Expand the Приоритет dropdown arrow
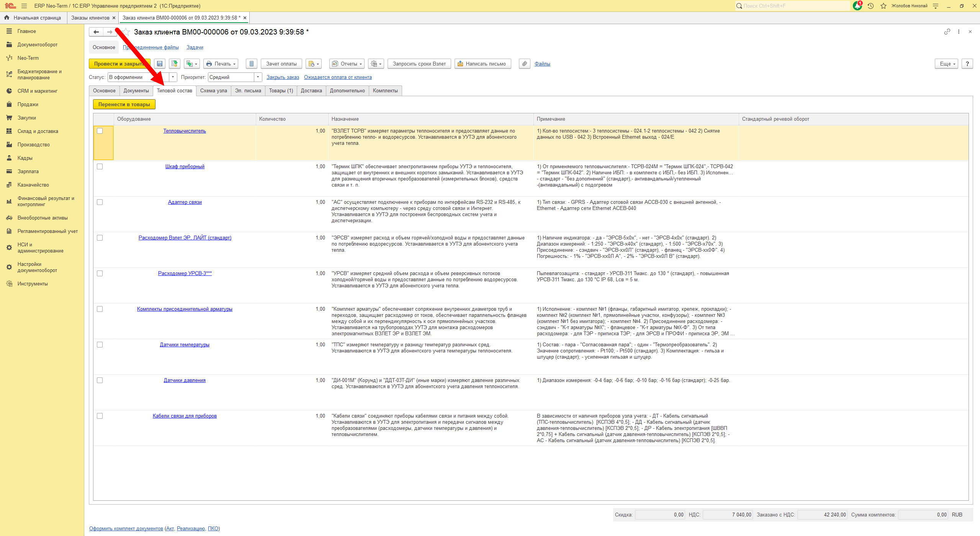The image size is (980, 536). pyautogui.click(x=258, y=77)
